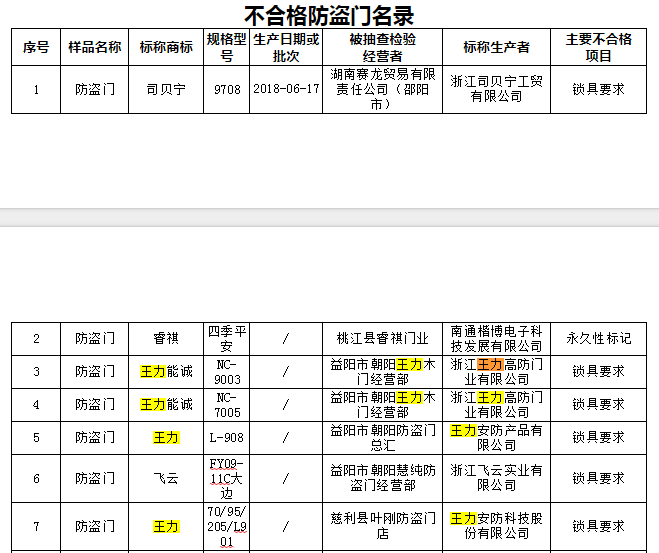The width and height of the screenshot is (659, 553).
Task: Click the 王力安防科技股份有限公司 cell
Action: (x=496, y=527)
